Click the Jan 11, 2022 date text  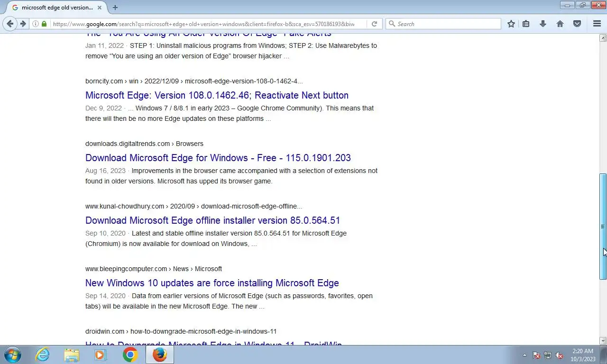(104, 45)
